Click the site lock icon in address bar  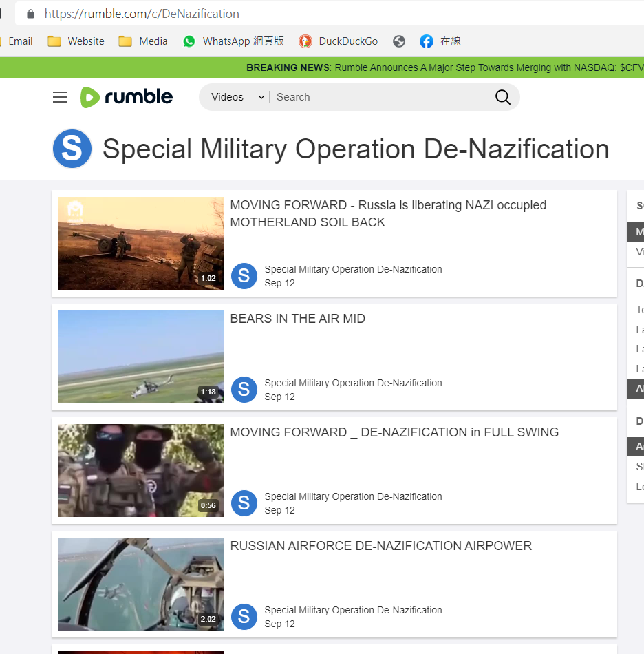[30, 14]
